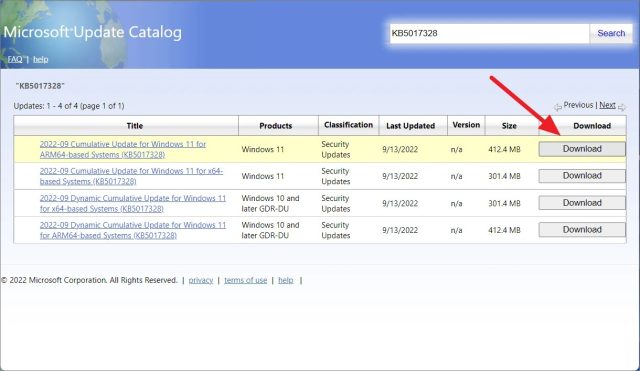
Task: Open 2022-09 Cumulative Update for x64 link
Action: pos(131,176)
